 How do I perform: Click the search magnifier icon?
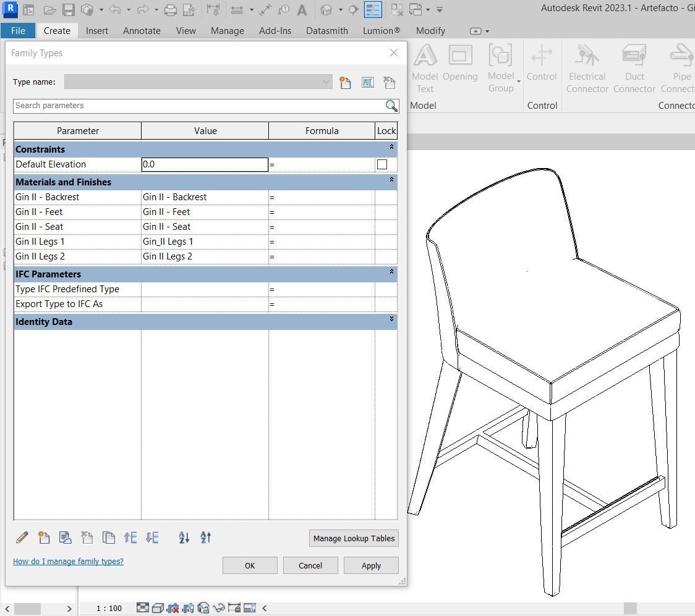(391, 106)
